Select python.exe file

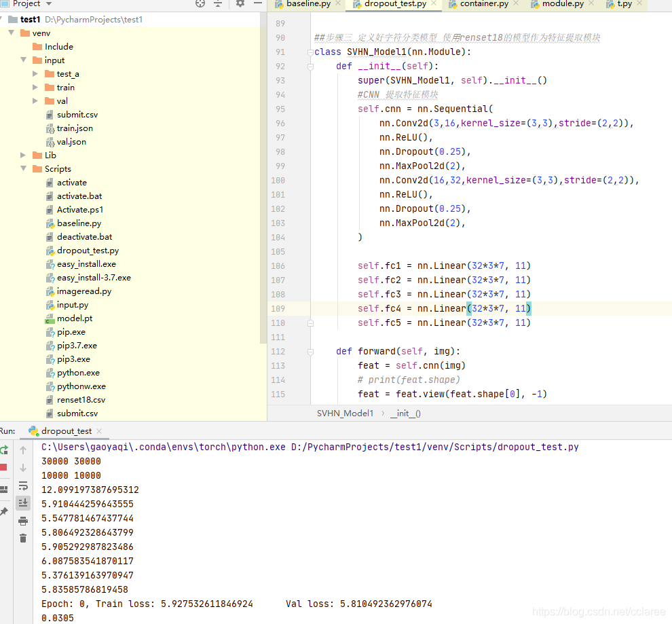(78, 373)
